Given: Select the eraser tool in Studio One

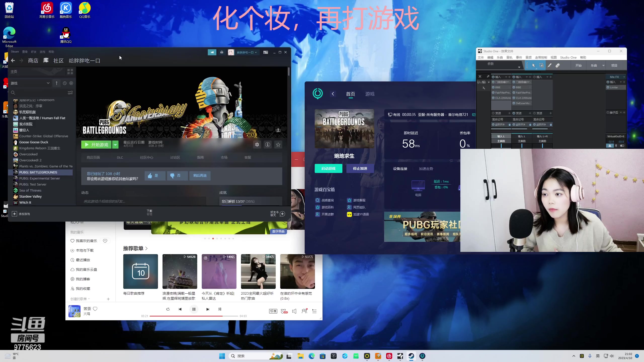Looking at the screenshot, I should pos(557,65).
